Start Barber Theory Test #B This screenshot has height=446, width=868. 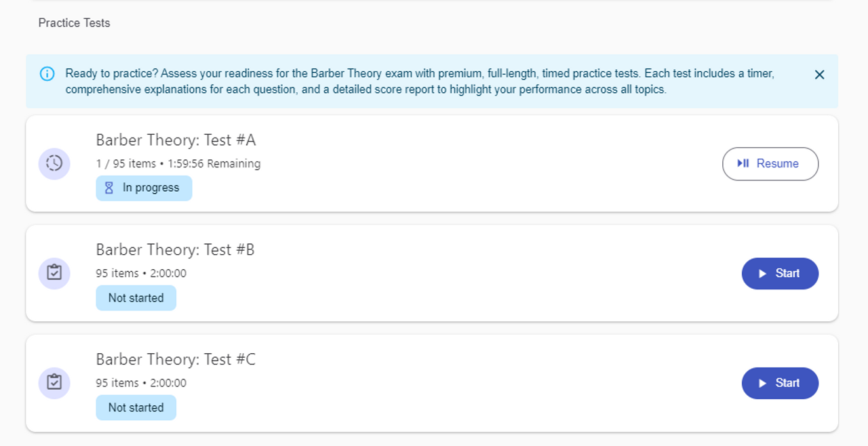click(x=780, y=273)
